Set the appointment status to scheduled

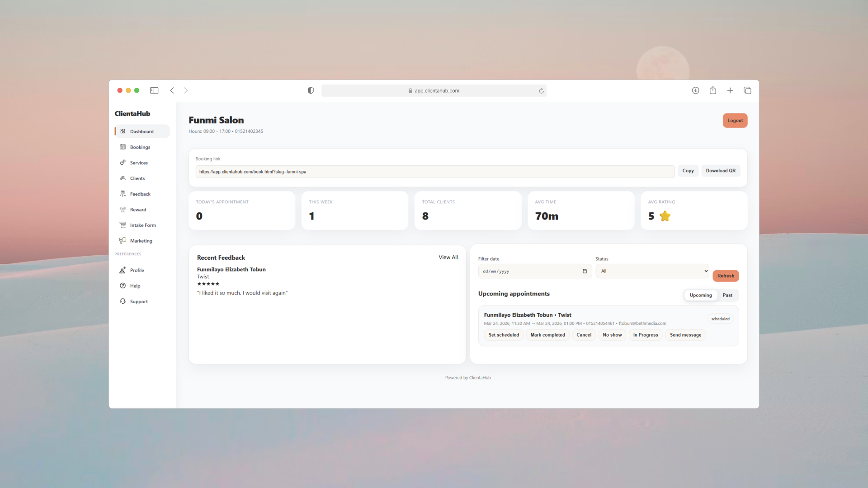[x=503, y=335]
